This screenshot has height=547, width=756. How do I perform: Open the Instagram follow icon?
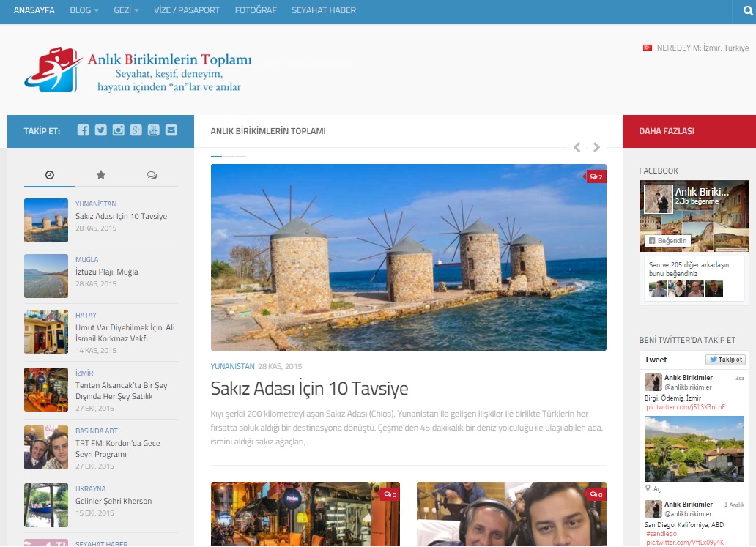tap(118, 130)
